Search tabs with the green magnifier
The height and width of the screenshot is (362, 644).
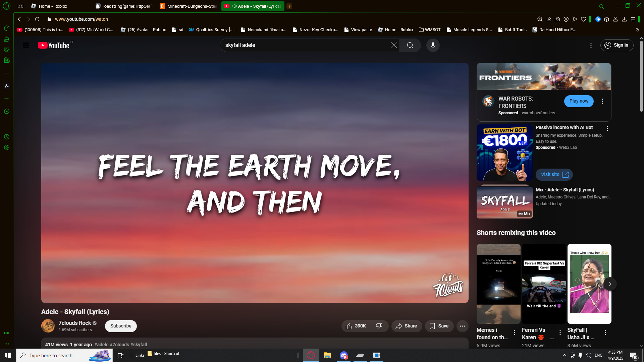click(x=602, y=6)
